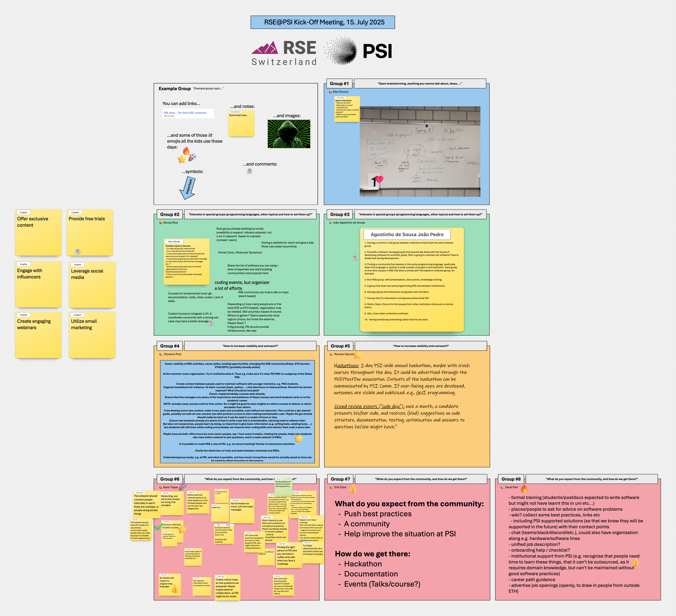Viewport: 676px width, 616px height.
Task: Select the 'Group #2' label tab
Action: pyautogui.click(x=170, y=214)
